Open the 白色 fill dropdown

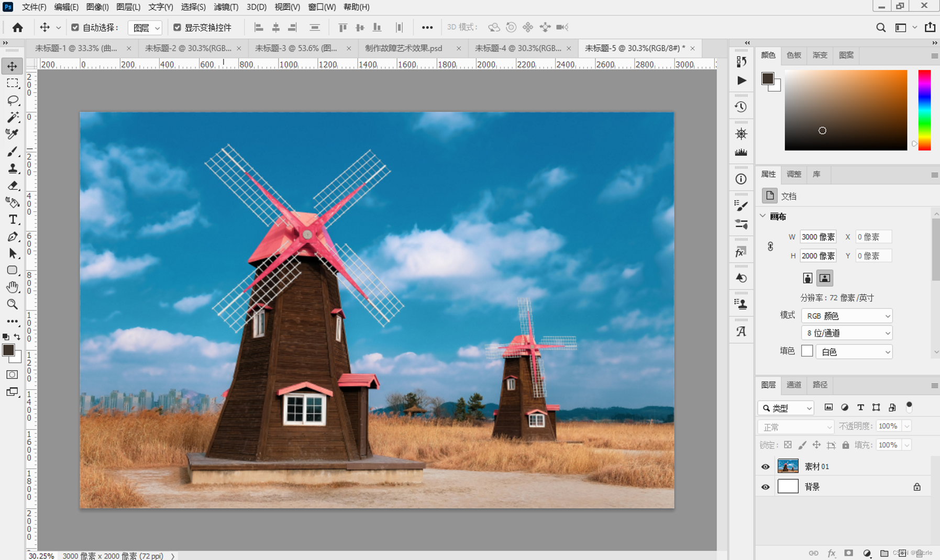[x=854, y=352]
